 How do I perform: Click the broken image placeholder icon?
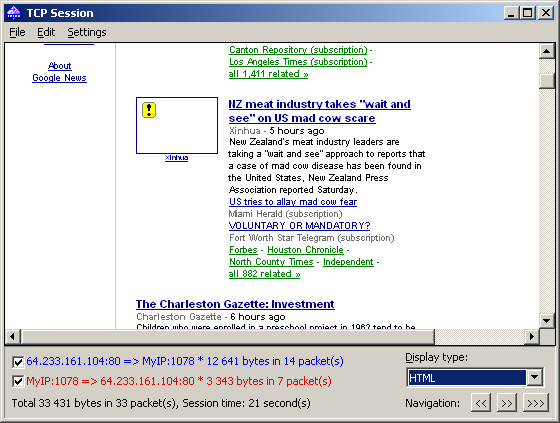(149, 110)
